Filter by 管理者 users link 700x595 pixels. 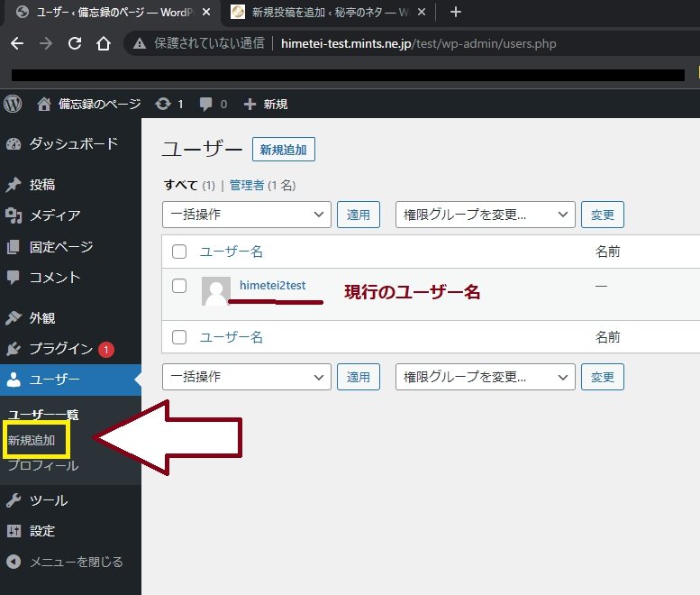pyautogui.click(x=247, y=185)
